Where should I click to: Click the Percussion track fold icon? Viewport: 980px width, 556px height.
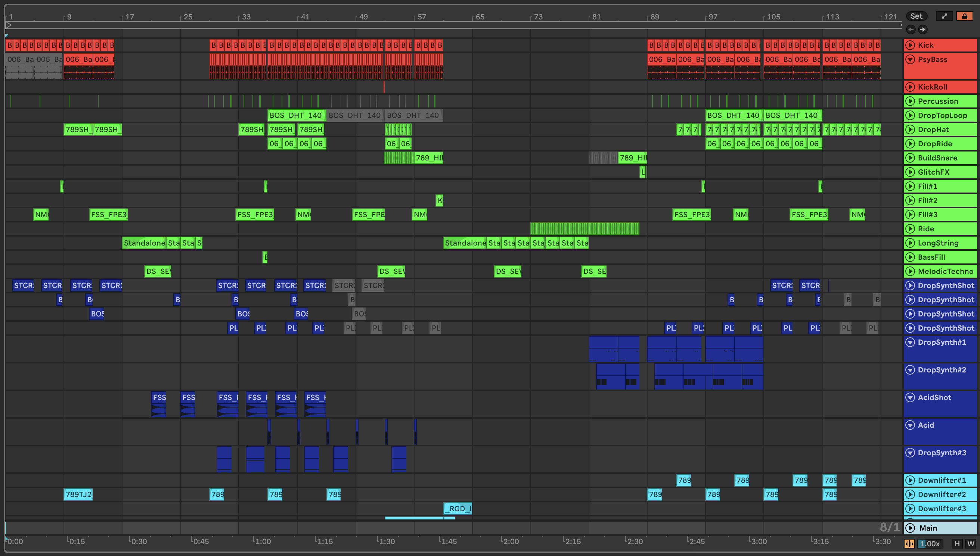tap(911, 101)
